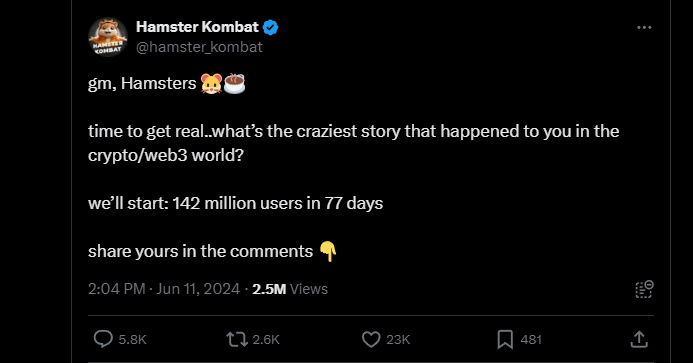This screenshot has width=693, height=363.
Task: Open the @hamster_kombat handle link
Action: [199, 47]
